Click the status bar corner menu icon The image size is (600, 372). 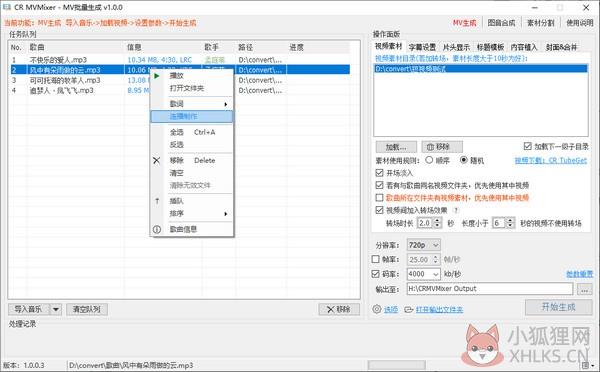[x=587, y=365]
